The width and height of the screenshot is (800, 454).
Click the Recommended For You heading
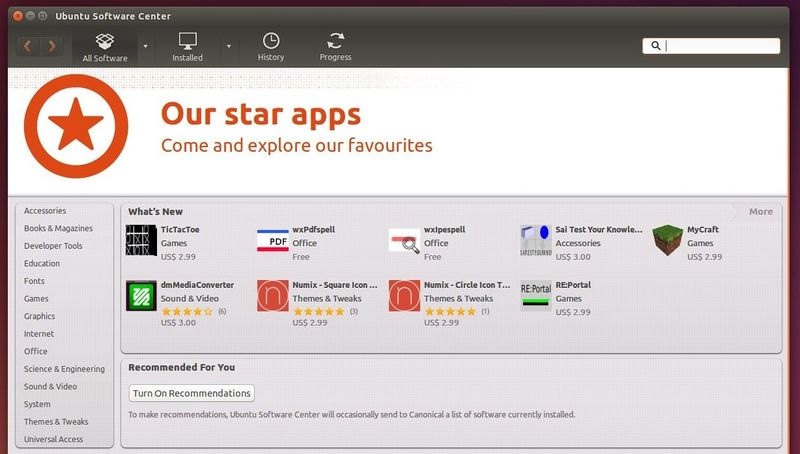point(182,367)
